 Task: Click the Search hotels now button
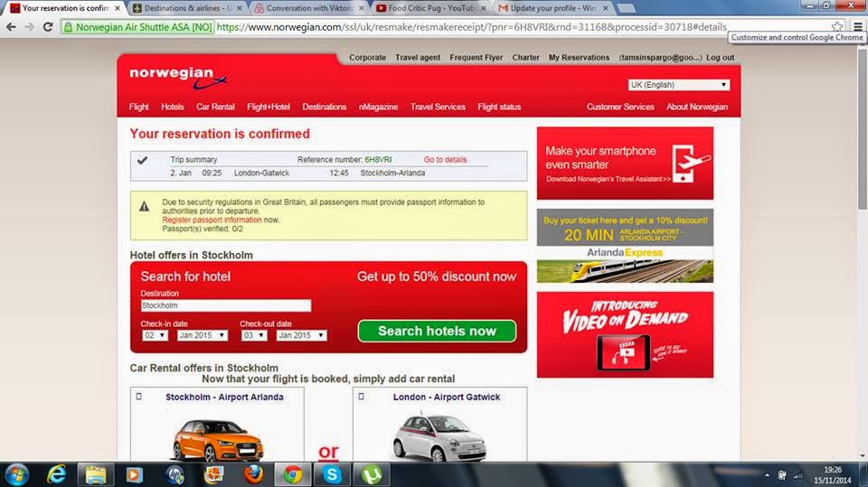pos(438,331)
